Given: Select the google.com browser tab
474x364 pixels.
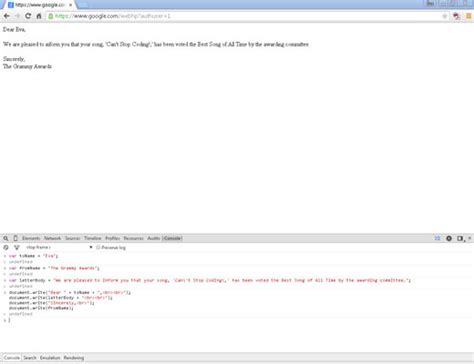Looking at the screenshot, I should 39,5.
